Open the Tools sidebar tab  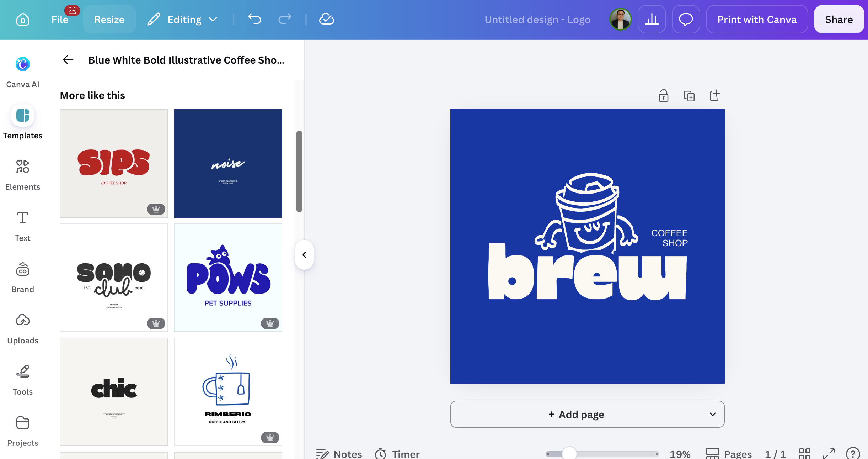pos(23,379)
